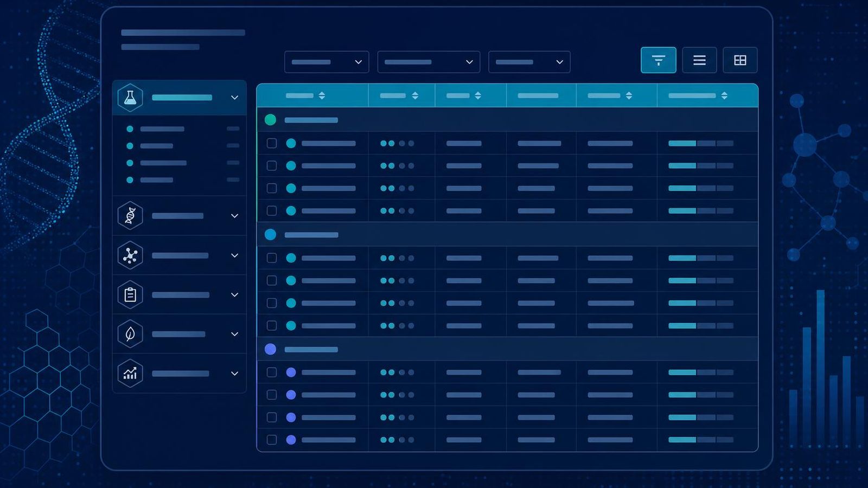Image resolution: width=868 pixels, height=488 pixels.
Task: Switch to list view with hamburger lines icon
Action: click(699, 60)
